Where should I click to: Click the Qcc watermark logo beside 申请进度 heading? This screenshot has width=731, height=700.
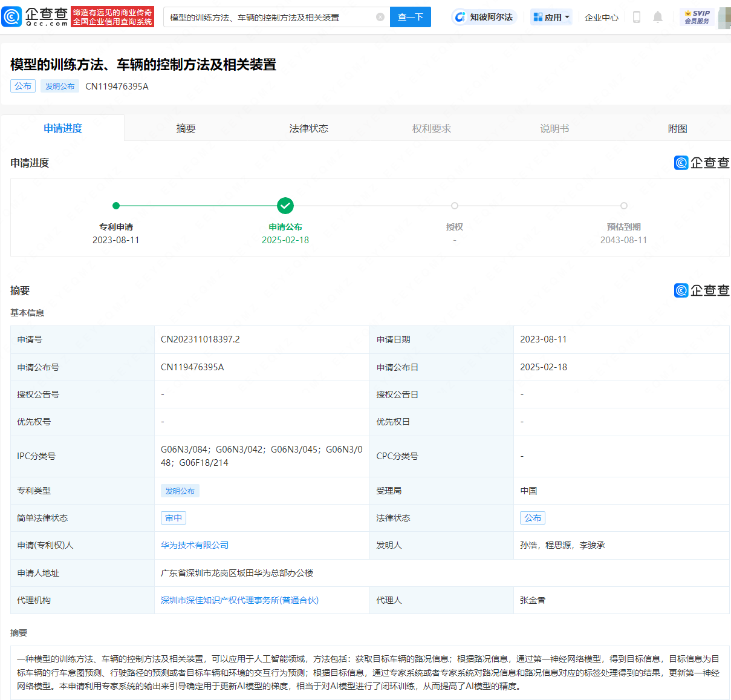coord(701,163)
